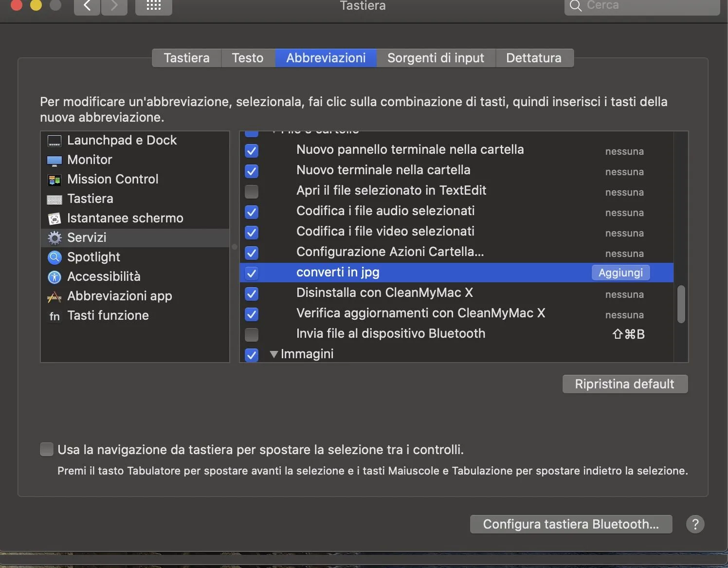Toggle keyboard navigation between controls checkbox
This screenshot has width=728, height=568.
pyautogui.click(x=47, y=449)
